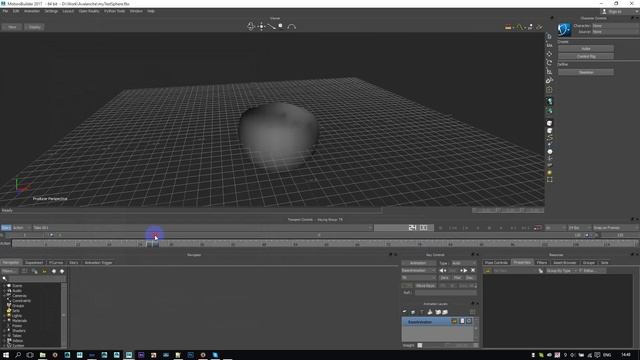Screen dimensions: 640x360
Task: Open the Layout menu
Action: point(68,11)
